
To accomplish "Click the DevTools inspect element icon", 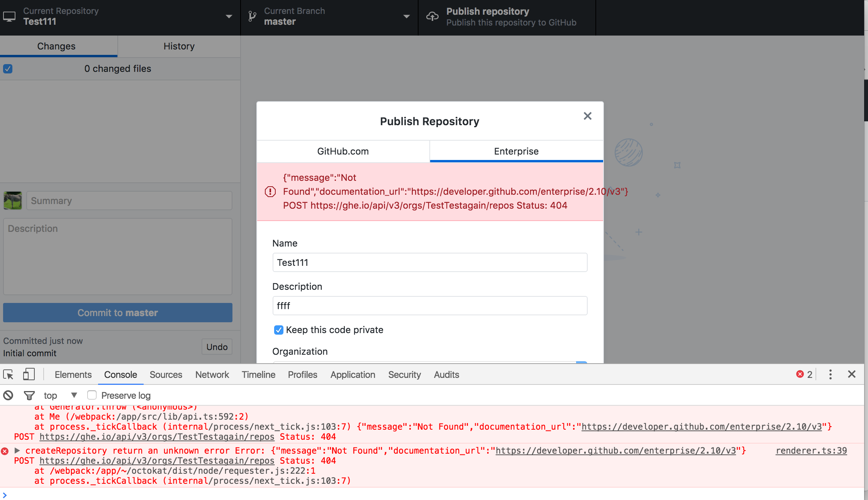I will (x=8, y=374).
